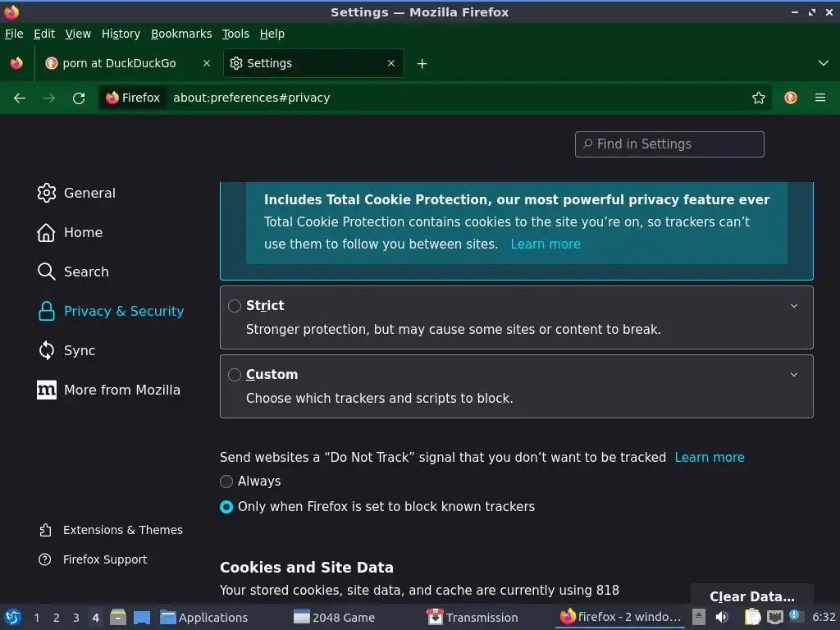Image resolution: width=840 pixels, height=630 pixels.
Task: Open More from Mozilla category
Action: (x=109, y=390)
